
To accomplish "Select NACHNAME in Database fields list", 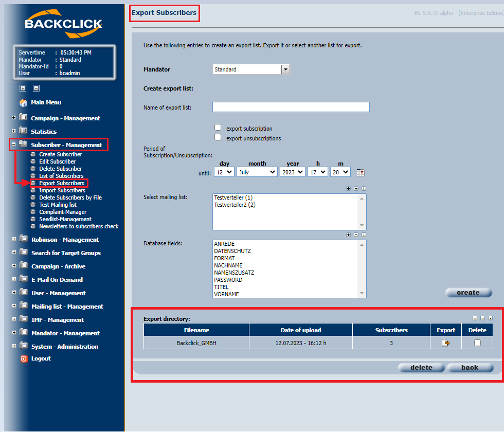I will (x=228, y=265).
